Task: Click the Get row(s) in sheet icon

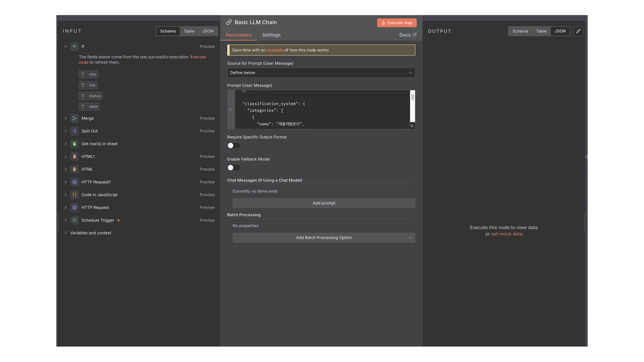Action: [74, 144]
